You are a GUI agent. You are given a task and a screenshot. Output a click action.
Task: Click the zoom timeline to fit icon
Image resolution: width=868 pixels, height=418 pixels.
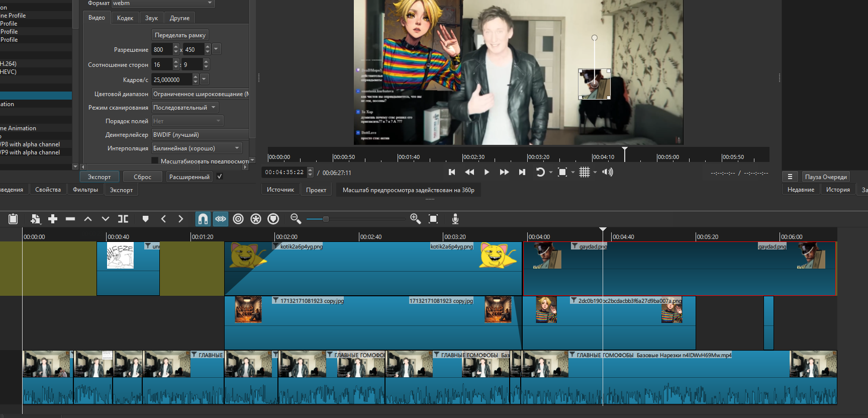433,219
